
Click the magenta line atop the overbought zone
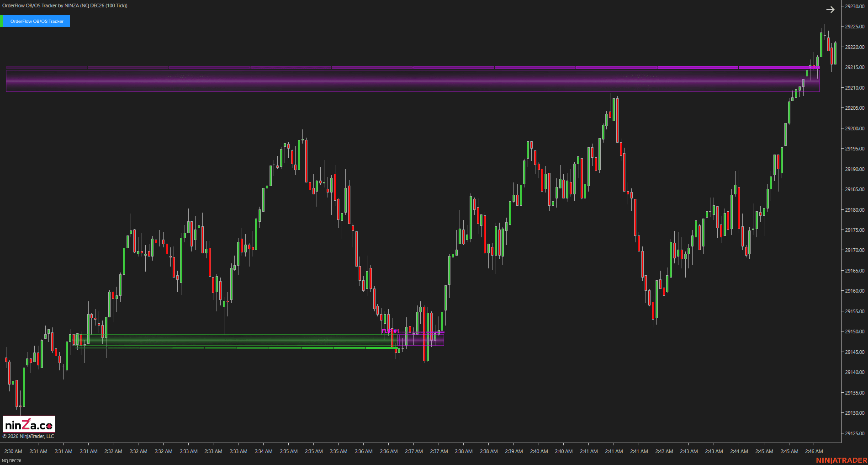[x=413, y=68]
